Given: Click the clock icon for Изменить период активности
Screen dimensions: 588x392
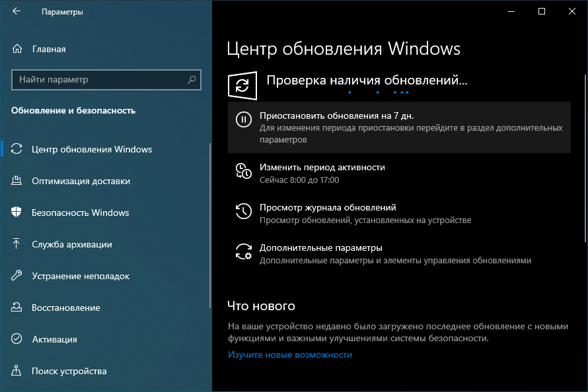Looking at the screenshot, I should [x=243, y=172].
